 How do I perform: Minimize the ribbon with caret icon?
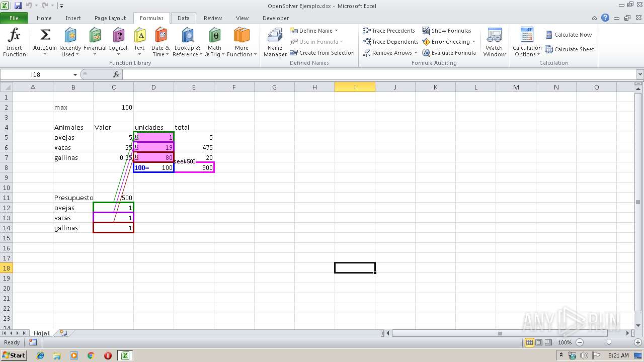coord(595,18)
